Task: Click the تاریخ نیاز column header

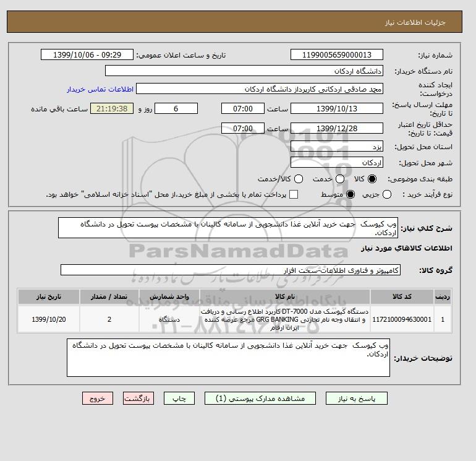Action: tap(49, 296)
